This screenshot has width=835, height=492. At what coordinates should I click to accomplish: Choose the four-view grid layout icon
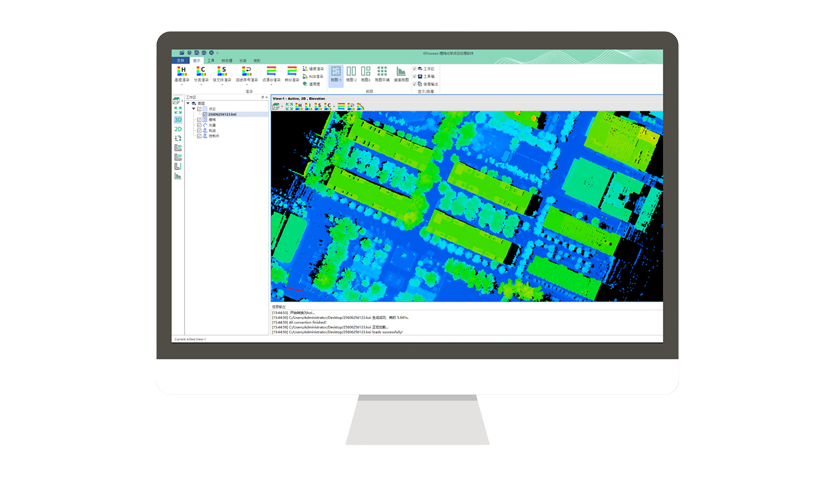coord(382,72)
